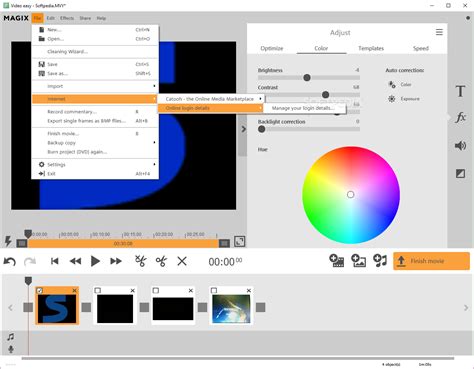This screenshot has width=474, height=369.
Task: Remove the third clip with its X
Action: pos(191,291)
